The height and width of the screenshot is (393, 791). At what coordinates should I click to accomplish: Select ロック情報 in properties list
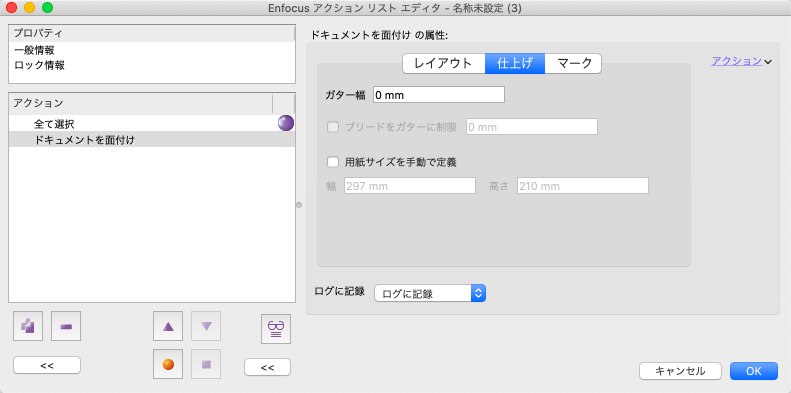[x=151, y=65]
